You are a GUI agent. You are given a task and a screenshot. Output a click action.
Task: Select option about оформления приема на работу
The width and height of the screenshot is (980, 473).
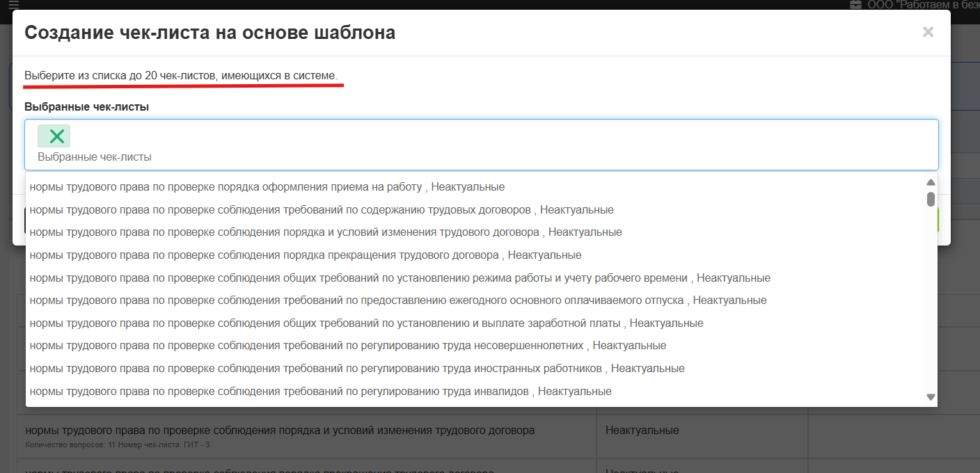point(475,187)
